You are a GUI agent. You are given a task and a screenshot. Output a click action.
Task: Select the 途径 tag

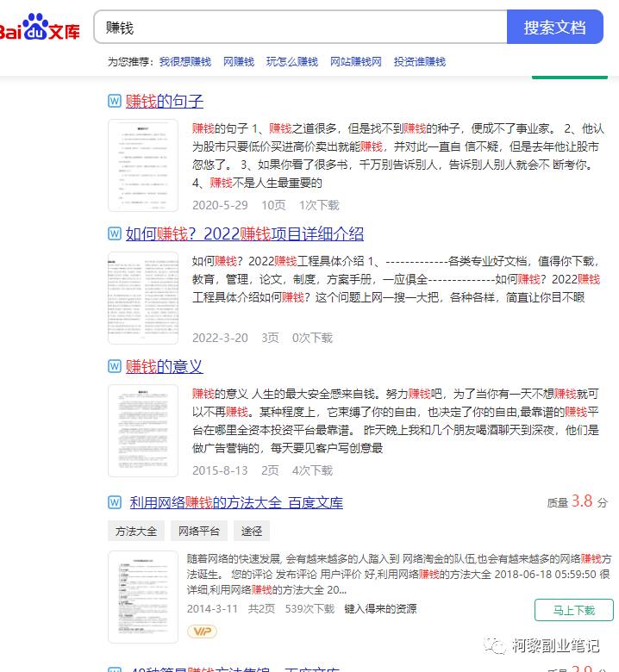point(252,532)
